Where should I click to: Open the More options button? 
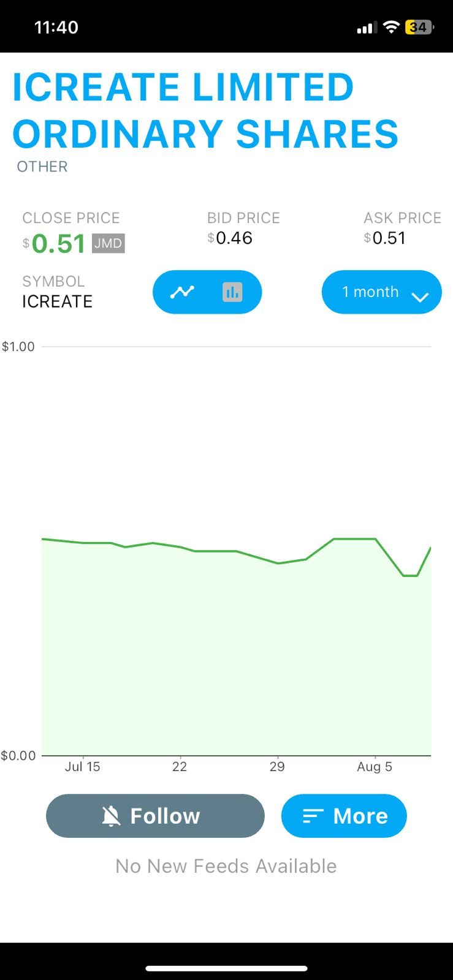344,816
